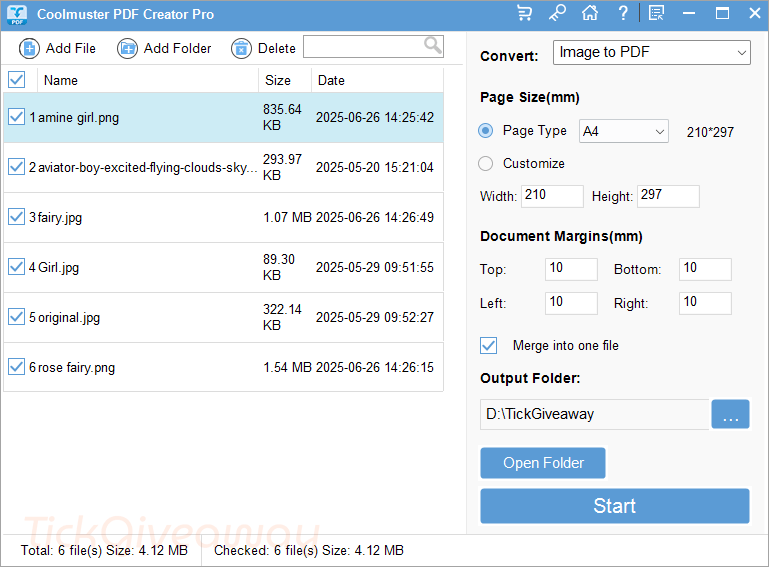This screenshot has width=769, height=567.
Task: Uncheck the aviator-boy file checkbox
Action: tap(17, 167)
